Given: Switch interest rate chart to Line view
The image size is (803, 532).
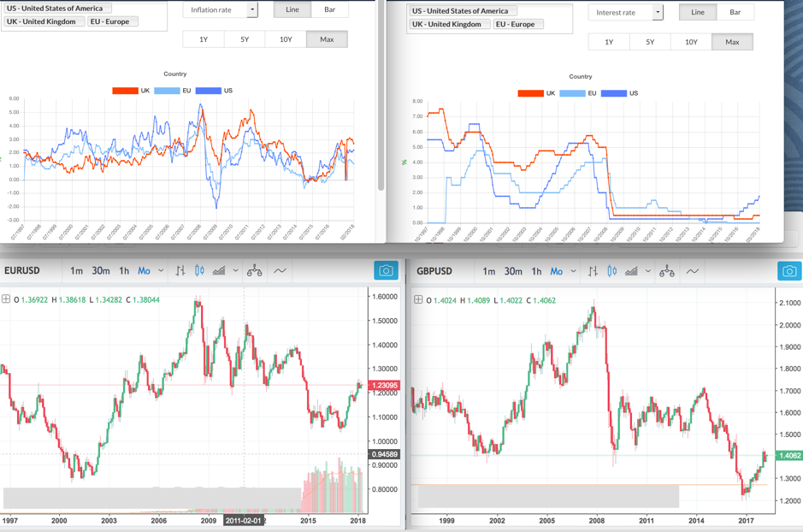Looking at the screenshot, I should (x=698, y=12).
